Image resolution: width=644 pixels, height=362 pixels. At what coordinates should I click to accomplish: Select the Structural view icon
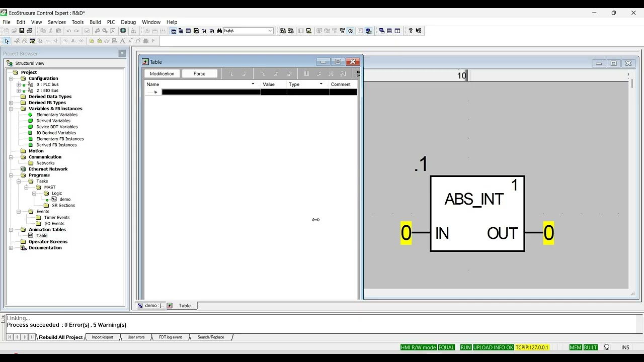[x=9, y=63]
